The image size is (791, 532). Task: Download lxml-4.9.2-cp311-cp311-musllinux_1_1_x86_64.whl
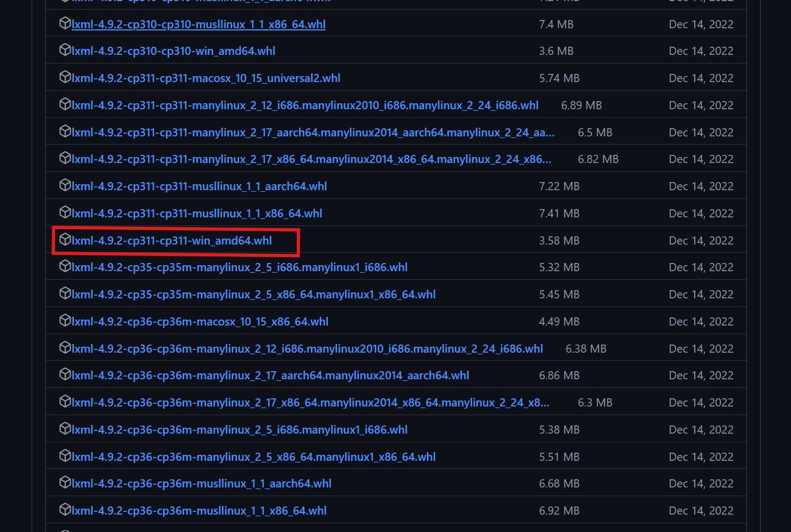(197, 214)
